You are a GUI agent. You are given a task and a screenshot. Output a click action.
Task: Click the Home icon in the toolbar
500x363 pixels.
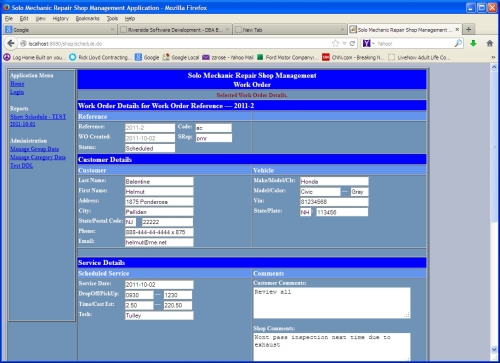(489, 43)
